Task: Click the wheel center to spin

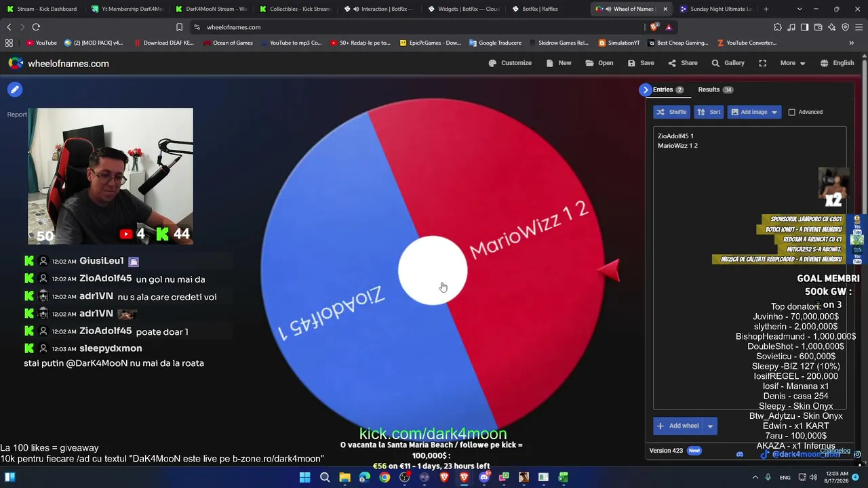Action: click(x=433, y=270)
